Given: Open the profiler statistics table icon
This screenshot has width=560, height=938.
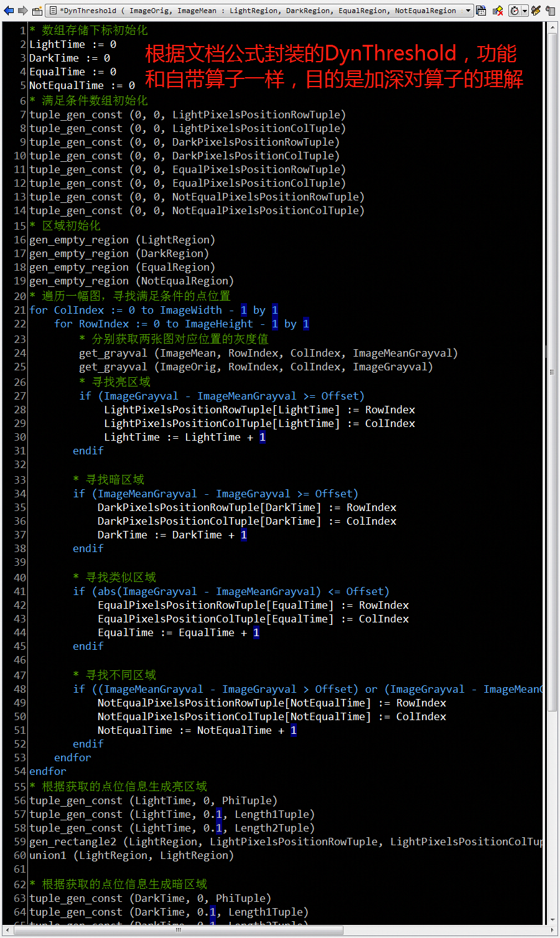Looking at the screenshot, I should (x=551, y=10).
